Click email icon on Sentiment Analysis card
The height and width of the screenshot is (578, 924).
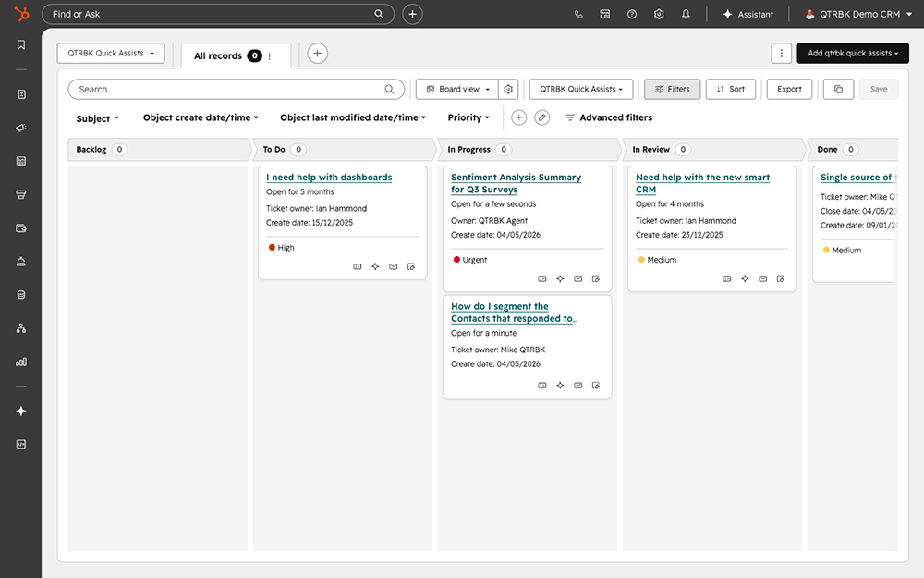point(578,279)
